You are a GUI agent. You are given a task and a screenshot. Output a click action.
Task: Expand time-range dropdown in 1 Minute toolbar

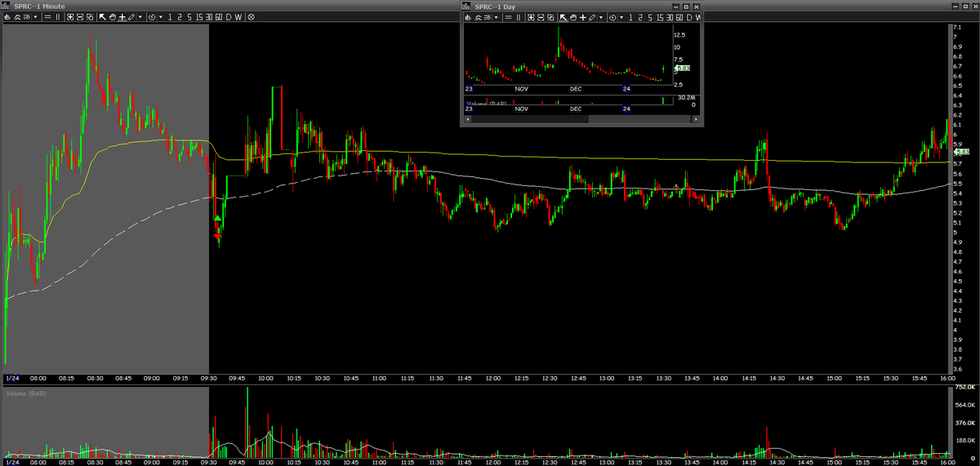pos(161,16)
